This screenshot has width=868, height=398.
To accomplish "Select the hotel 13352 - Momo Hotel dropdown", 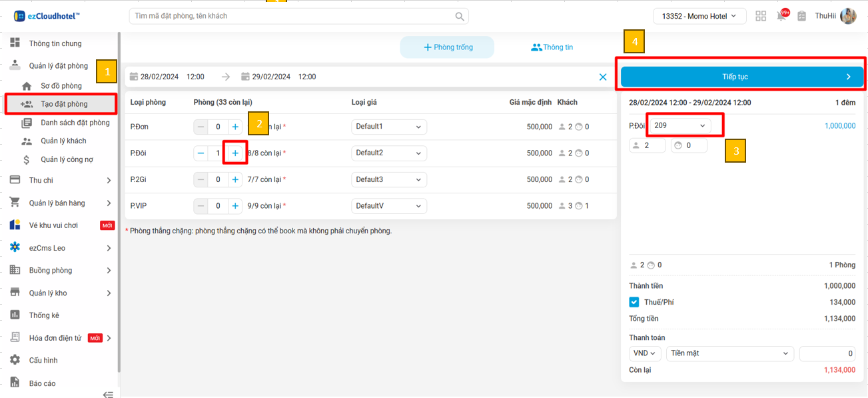I will coord(699,16).
